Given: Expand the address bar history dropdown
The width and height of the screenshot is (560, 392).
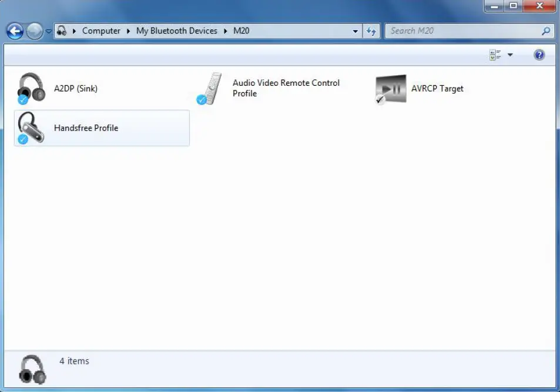Looking at the screenshot, I should click(x=355, y=31).
